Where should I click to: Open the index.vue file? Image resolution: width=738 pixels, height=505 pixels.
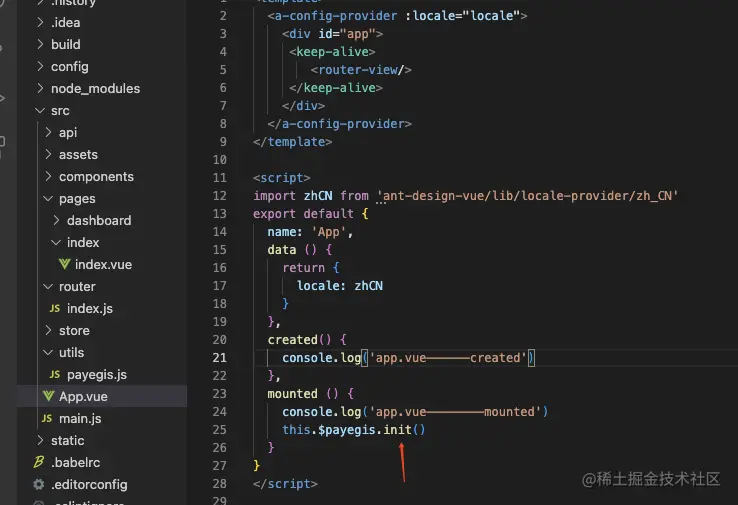tap(103, 265)
